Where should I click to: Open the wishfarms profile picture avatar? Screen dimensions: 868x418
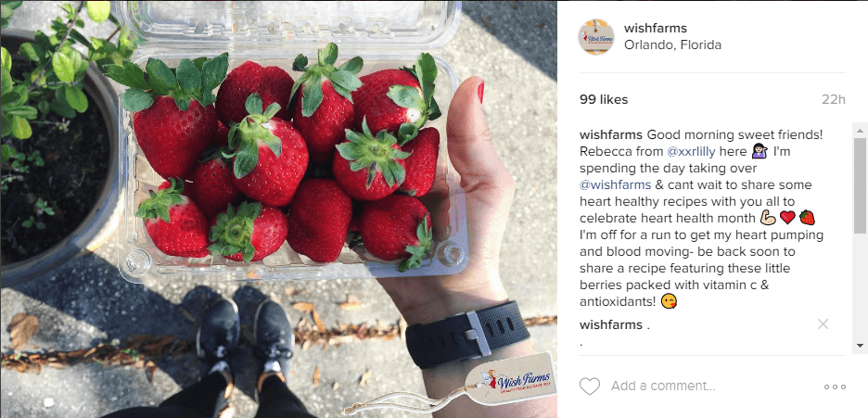click(x=596, y=37)
